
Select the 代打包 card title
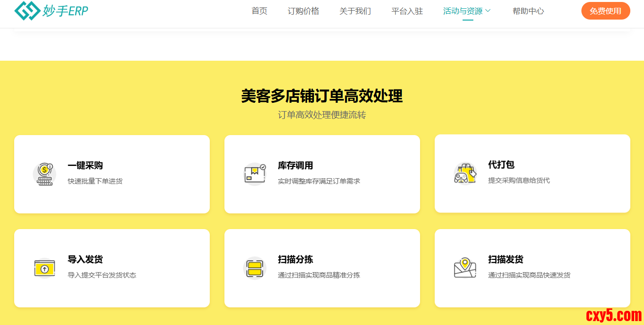(501, 164)
